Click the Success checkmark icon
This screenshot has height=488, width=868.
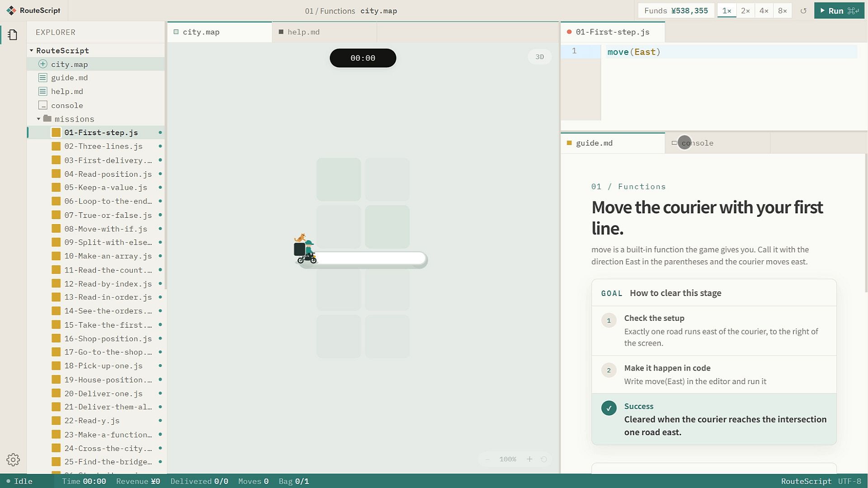[x=609, y=408]
